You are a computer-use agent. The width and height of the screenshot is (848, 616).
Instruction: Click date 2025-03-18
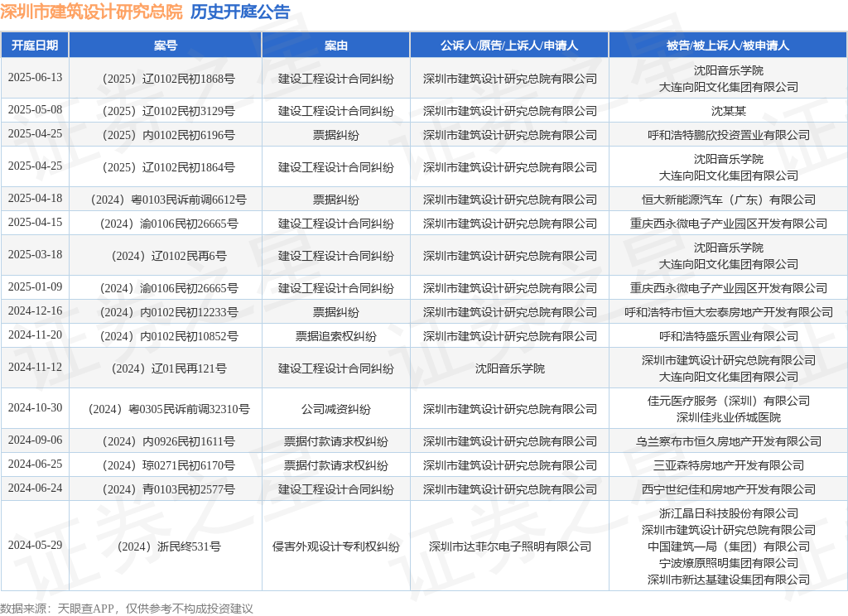point(35,255)
